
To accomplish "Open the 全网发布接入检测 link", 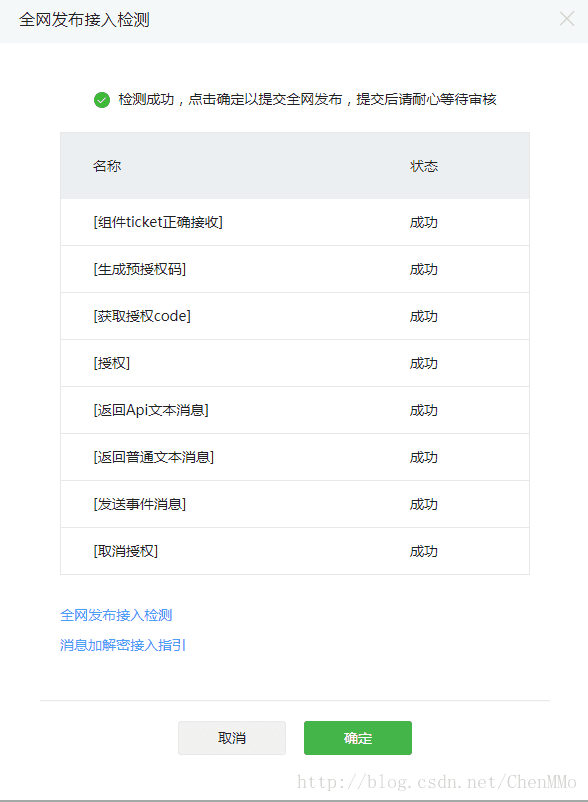I will pos(117,617).
